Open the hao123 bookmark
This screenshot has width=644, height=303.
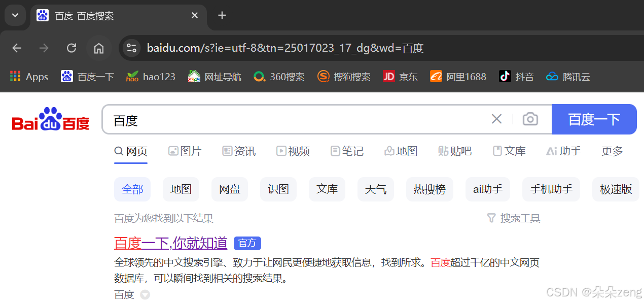click(x=151, y=77)
